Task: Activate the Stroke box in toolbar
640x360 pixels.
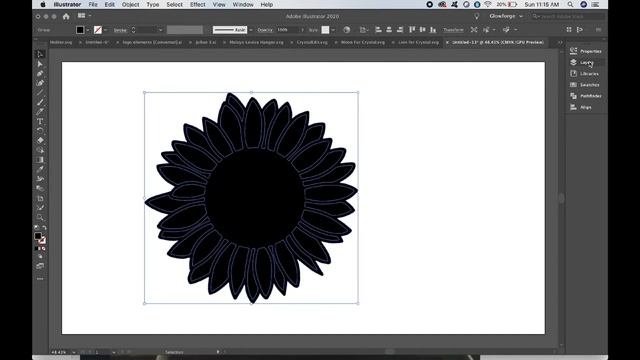Action: pos(42,240)
